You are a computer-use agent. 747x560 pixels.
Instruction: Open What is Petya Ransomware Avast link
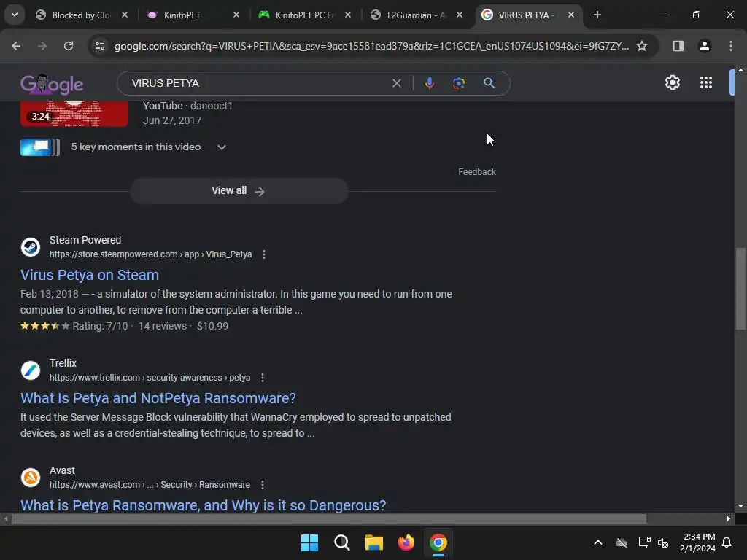click(203, 505)
